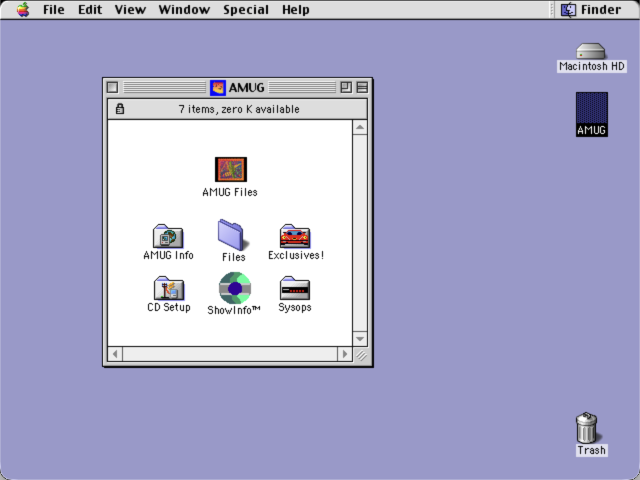Click the AMUG window zoom box

coord(346,87)
